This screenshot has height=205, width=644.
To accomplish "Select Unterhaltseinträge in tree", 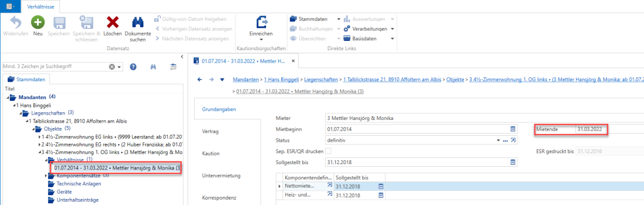I will tap(77, 200).
